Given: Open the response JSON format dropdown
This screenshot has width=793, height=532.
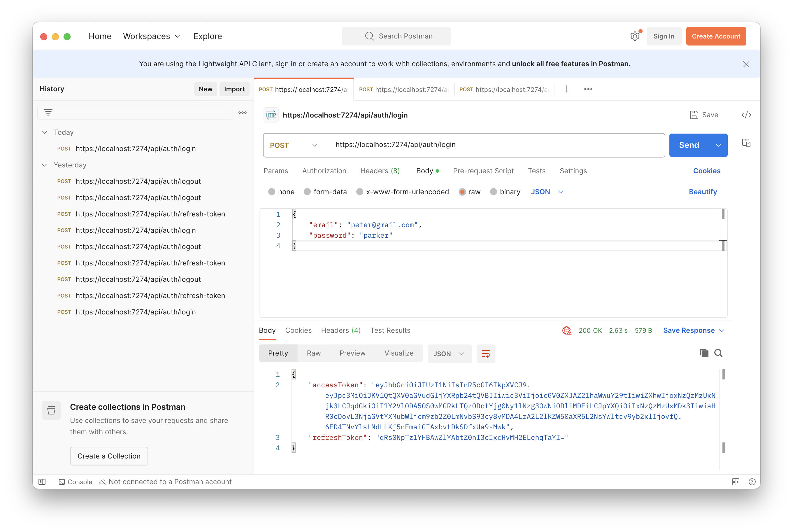Looking at the screenshot, I should (x=449, y=354).
